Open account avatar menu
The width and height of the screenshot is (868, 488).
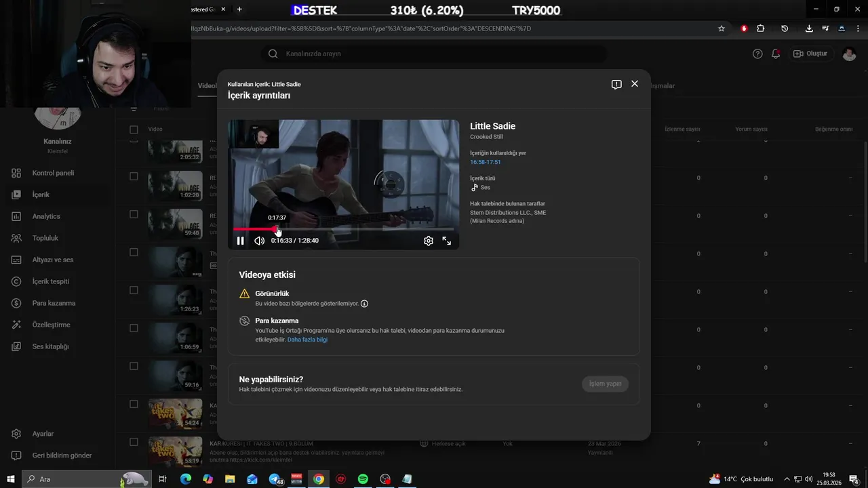pyautogui.click(x=849, y=54)
